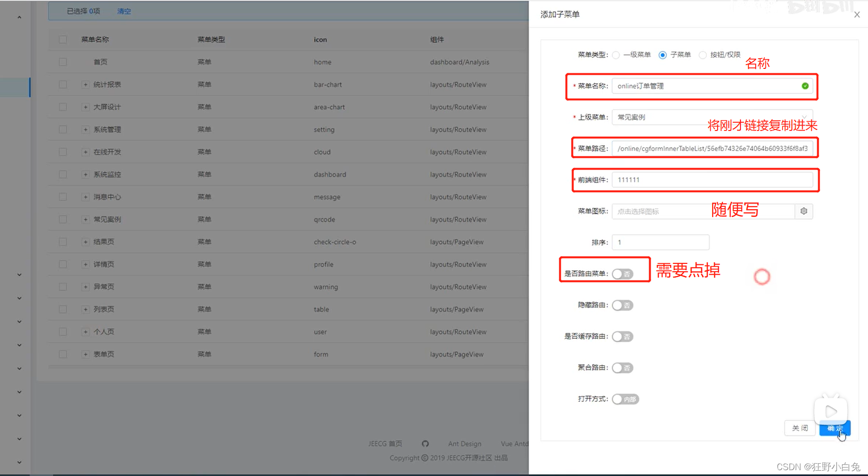Expand the 详情页 row
868x476 pixels.
[x=85, y=264]
